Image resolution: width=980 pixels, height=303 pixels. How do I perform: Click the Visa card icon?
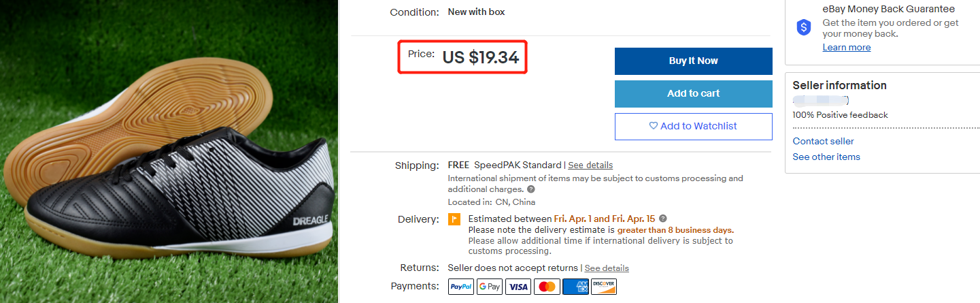click(518, 287)
